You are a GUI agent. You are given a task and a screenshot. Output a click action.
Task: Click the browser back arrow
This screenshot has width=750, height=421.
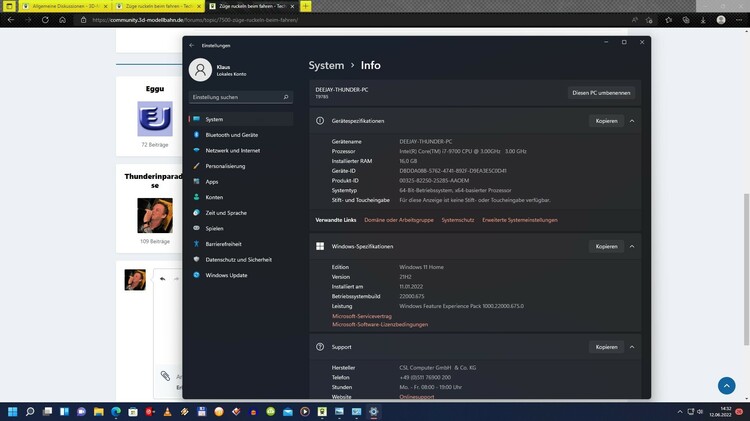(11, 20)
